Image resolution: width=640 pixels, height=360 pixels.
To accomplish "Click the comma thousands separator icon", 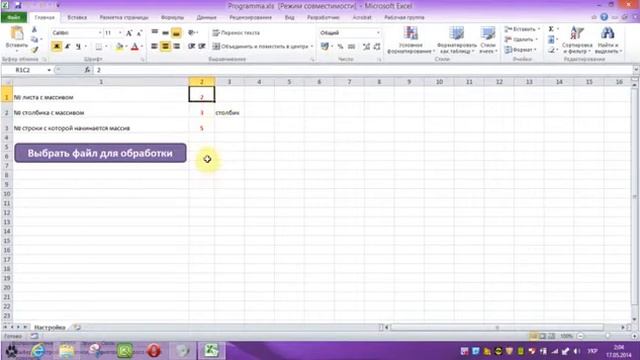I will pos(351,47).
